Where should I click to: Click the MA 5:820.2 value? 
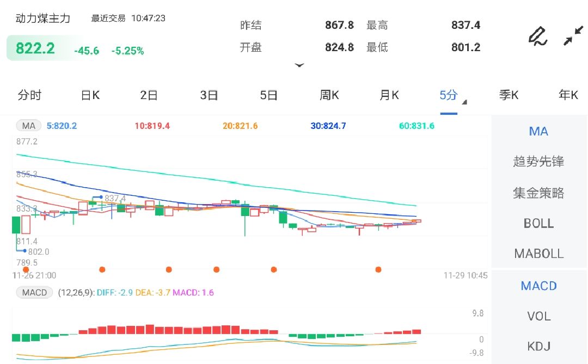coord(62,126)
